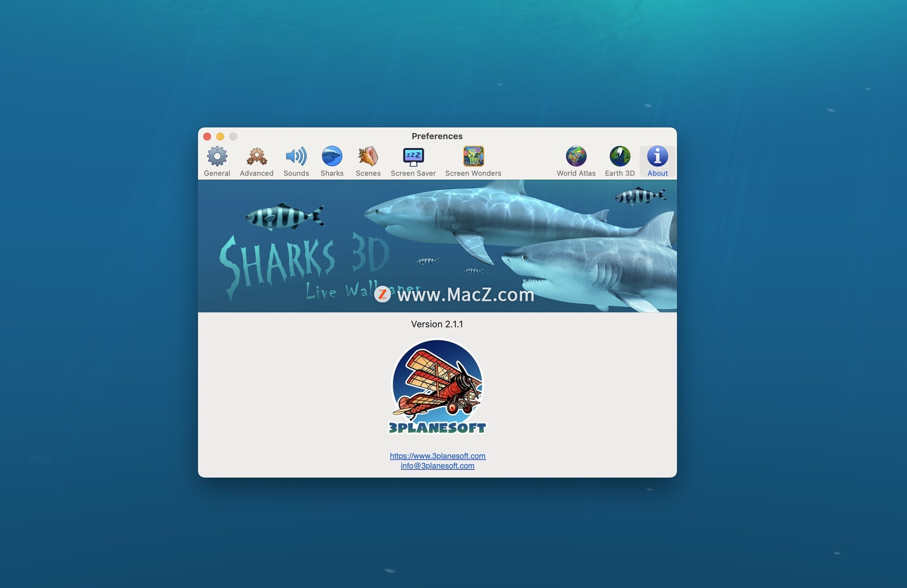Minimize the Preferences window
The width and height of the screenshot is (907, 588).
(220, 136)
